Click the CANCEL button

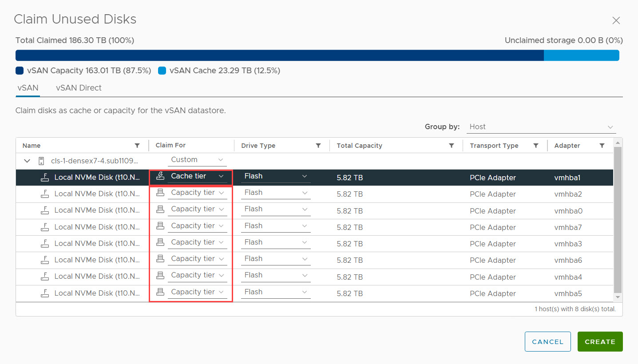pos(547,342)
